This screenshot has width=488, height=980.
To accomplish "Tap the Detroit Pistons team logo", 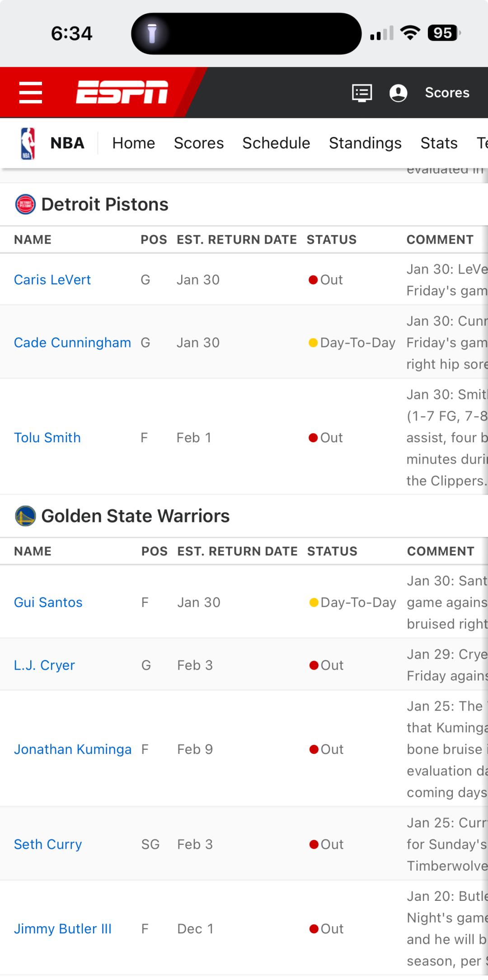I will [x=25, y=204].
